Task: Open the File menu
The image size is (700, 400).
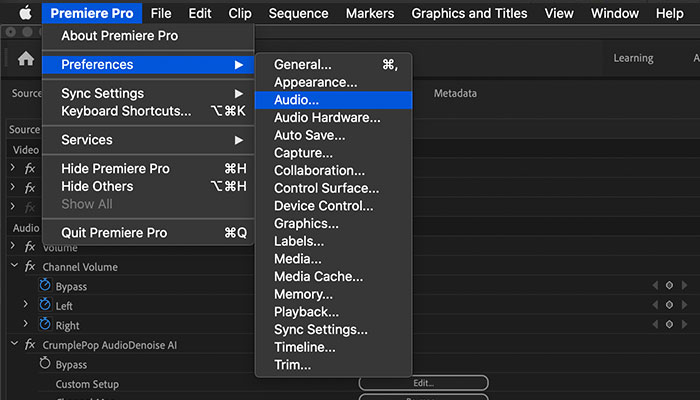Action: pos(161,13)
